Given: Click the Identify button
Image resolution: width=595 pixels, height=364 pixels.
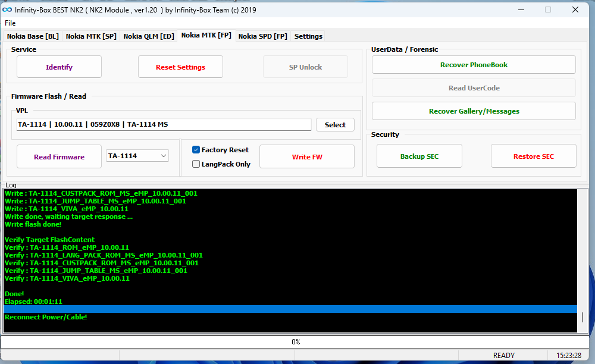Looking at the screenshot, I should [x=59, y=67].
